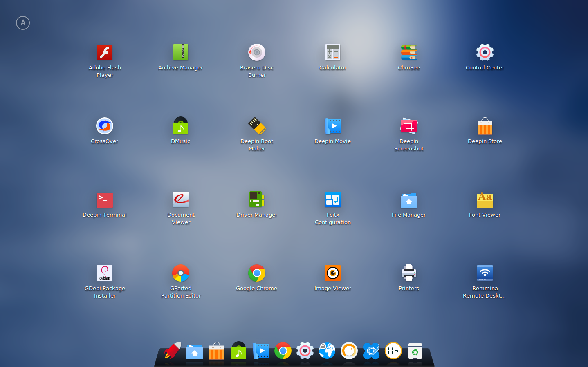The height and width of the screenshot is (367, 588).
Task: Click the blue clover-shaped dock icon
Action: coord(371,351)
